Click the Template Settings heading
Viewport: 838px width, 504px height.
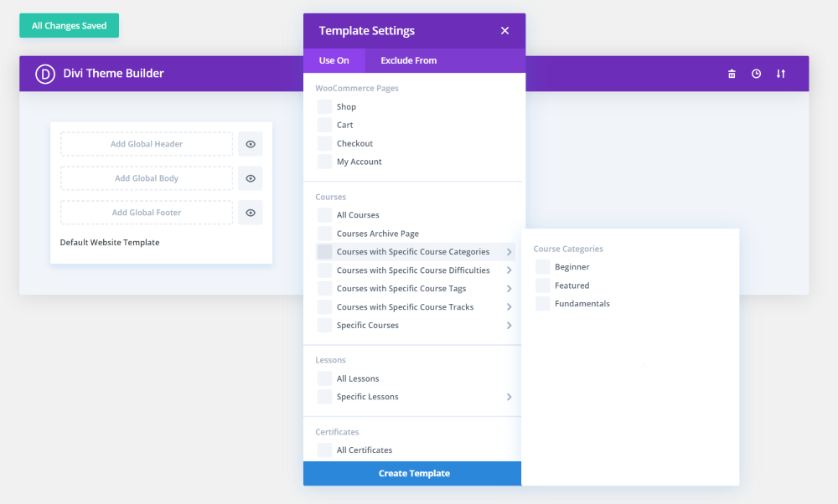pyautogui.click(x=367, y=31)
